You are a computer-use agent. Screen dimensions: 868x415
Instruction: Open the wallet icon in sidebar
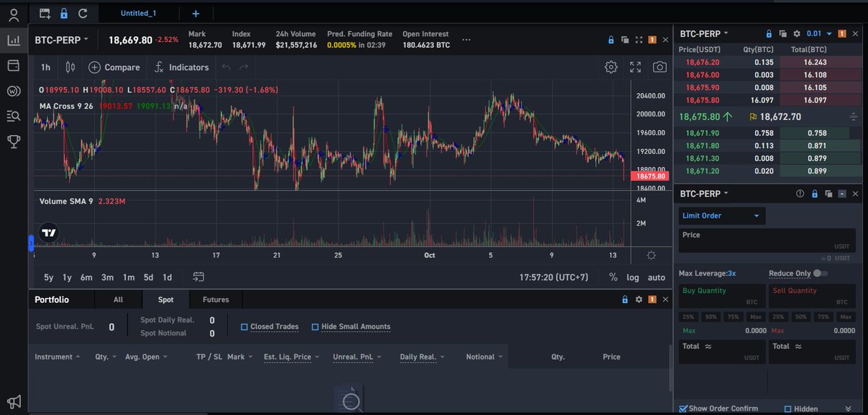tap(13, 66)
